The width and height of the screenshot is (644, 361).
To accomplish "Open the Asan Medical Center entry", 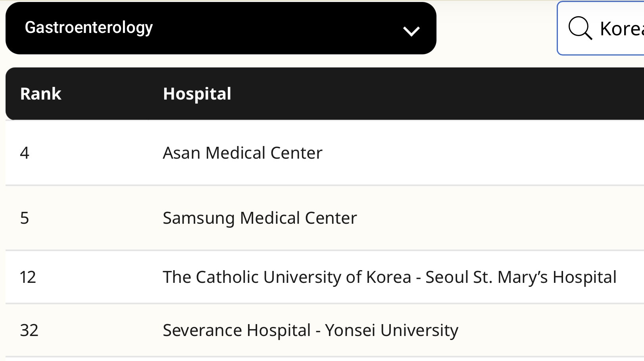I will (242, 153).
